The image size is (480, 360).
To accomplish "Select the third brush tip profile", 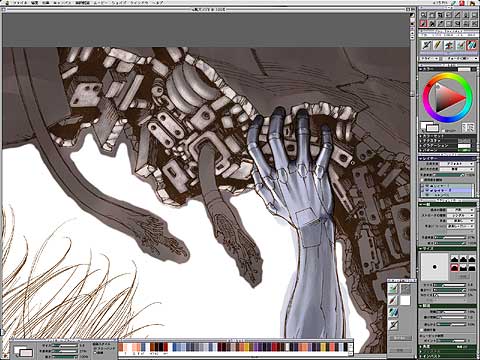I will 472,259.
